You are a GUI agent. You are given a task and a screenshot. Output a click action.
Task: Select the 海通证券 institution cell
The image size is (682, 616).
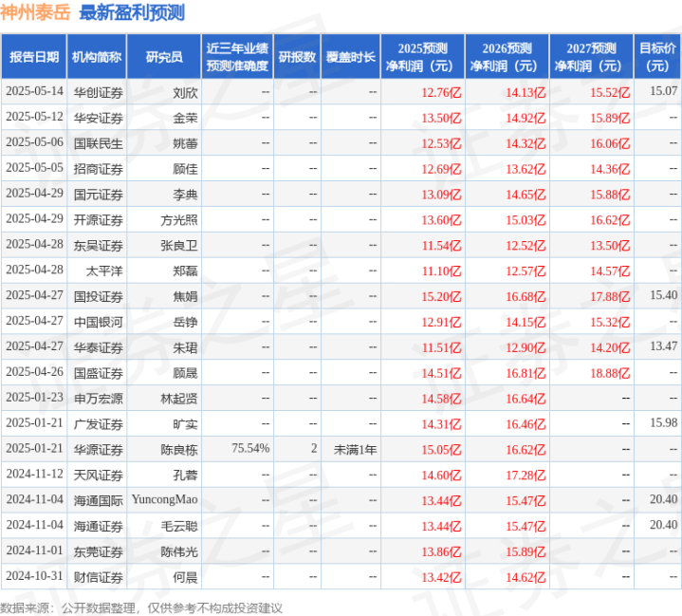click(99, 527)
